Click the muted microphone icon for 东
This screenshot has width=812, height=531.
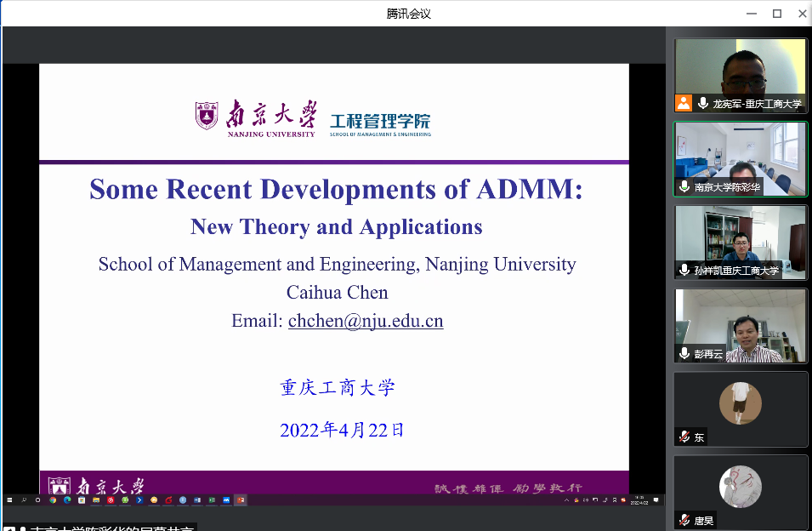(x=684, y=437)
